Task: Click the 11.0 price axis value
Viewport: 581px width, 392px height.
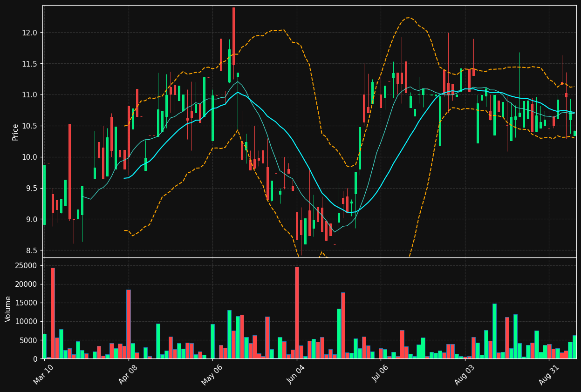Action: [31, 95]
